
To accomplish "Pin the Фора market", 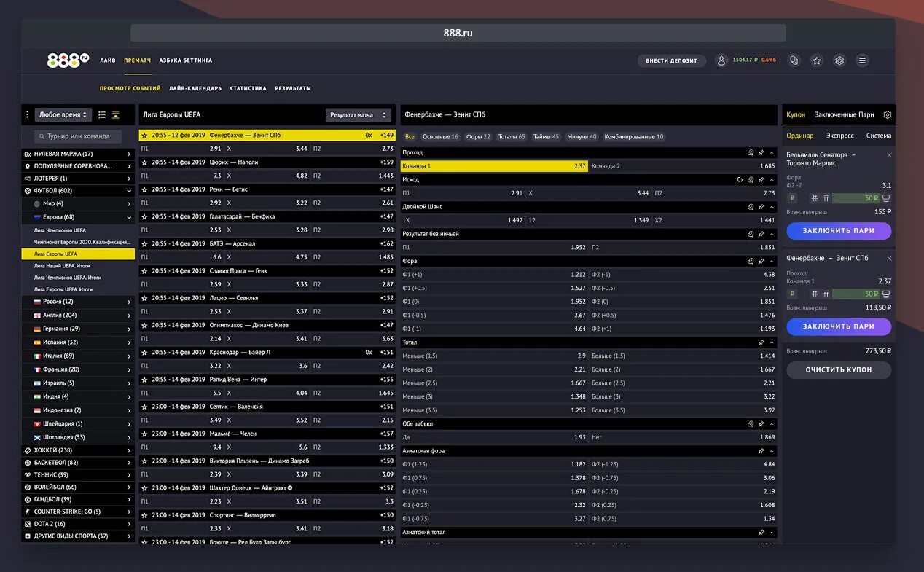I will [761, 261].
